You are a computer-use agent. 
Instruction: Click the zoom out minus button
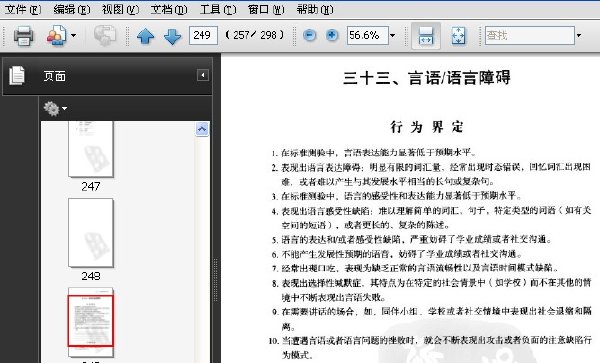click(310, 36)
